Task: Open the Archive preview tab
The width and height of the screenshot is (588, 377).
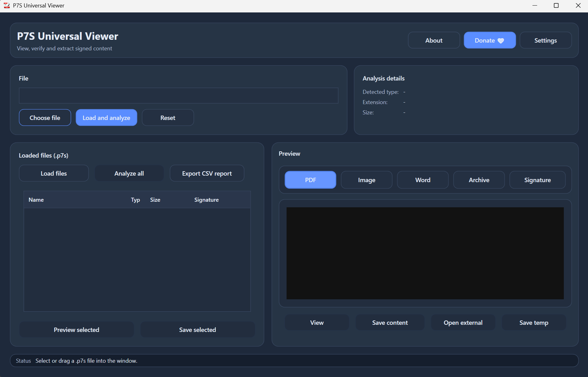Action: click(479, 180)
